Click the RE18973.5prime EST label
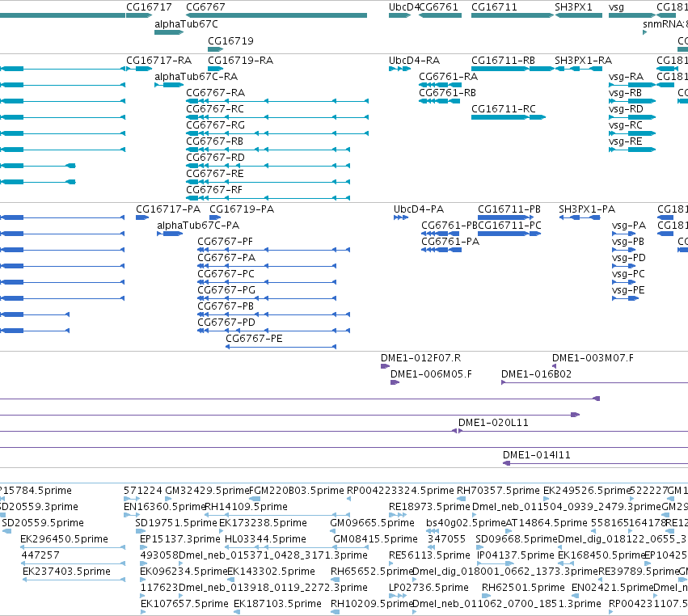This screenshot has height=616, width=688. click(x=429, y=507)
